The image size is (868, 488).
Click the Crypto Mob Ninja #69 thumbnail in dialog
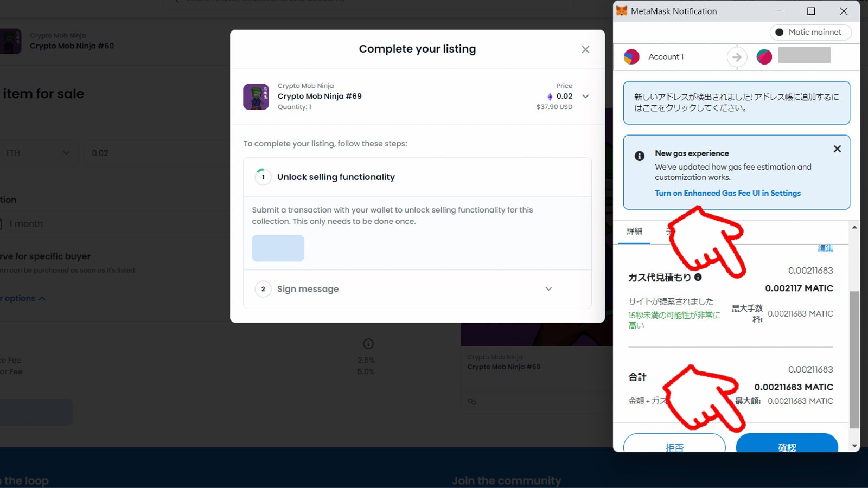pos(256,97)
